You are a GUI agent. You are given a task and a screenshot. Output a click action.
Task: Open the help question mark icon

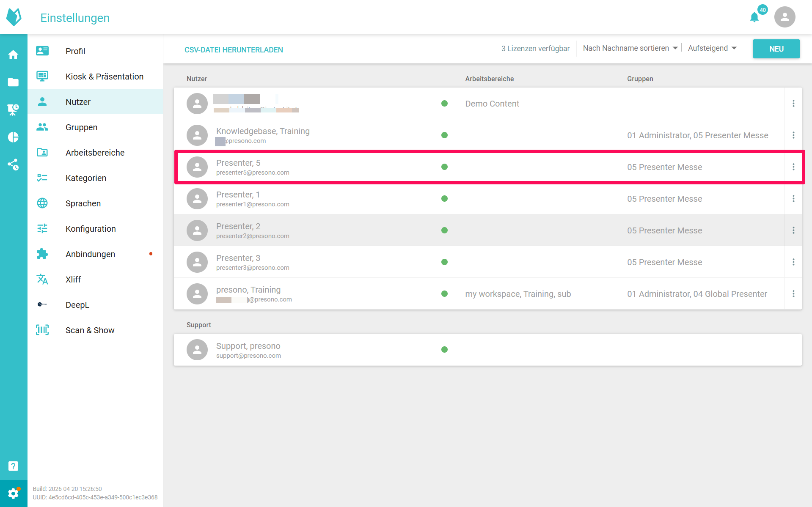click(14, 466)
